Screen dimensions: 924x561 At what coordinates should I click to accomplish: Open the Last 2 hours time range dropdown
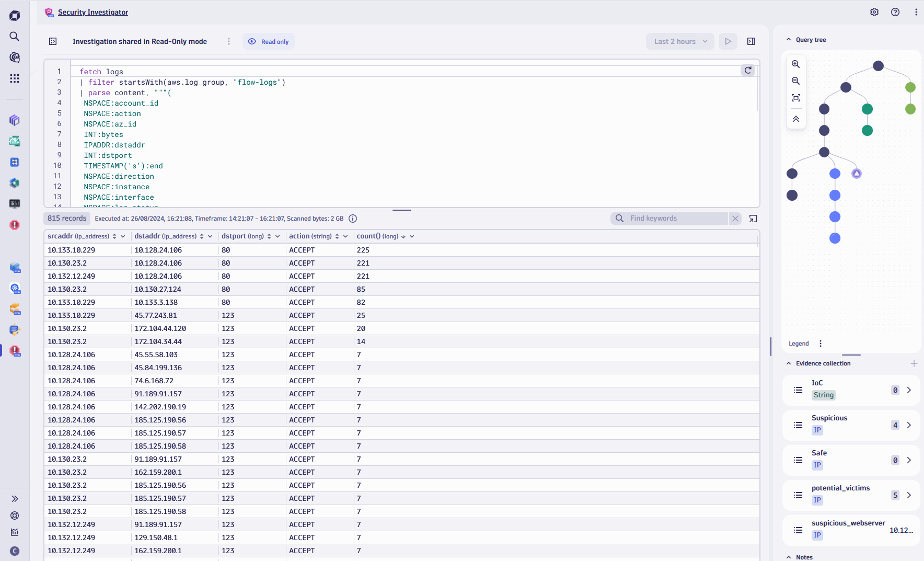pyautogui.click(x=679, y=41)
